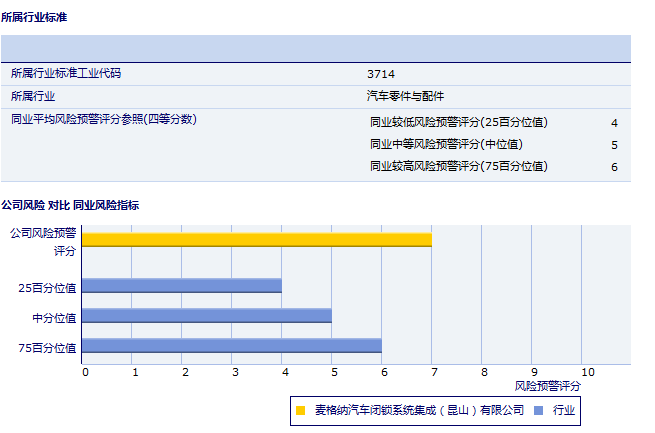The image size is (655, 433).
Task: Click the 10 tick label on the axis
Action: click(587, 372)
